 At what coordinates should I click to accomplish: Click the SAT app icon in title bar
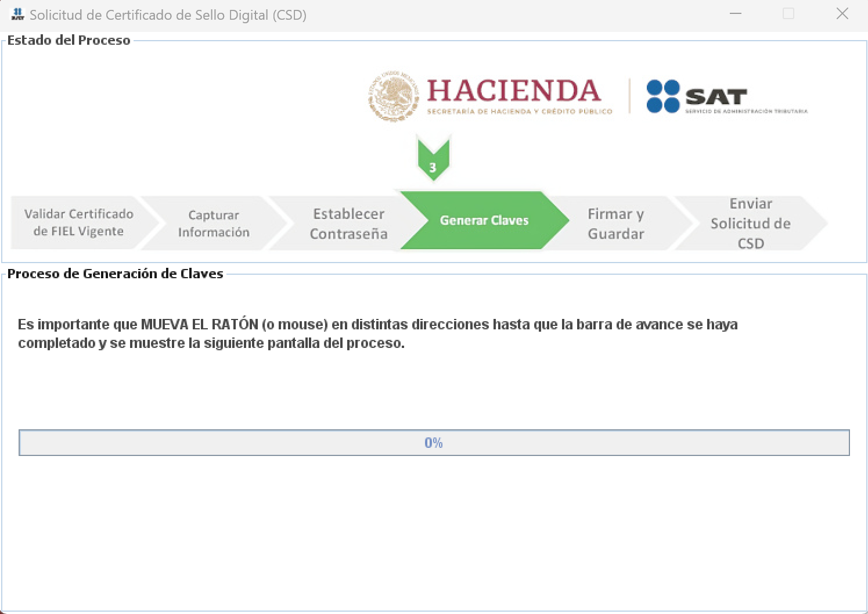click(x=17, y=15)
